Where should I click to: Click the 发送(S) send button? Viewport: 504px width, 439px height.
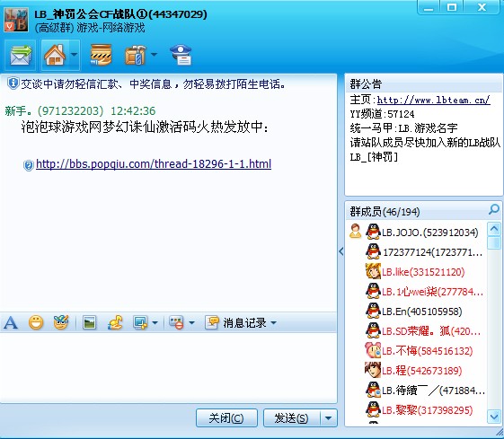[292, 417]
